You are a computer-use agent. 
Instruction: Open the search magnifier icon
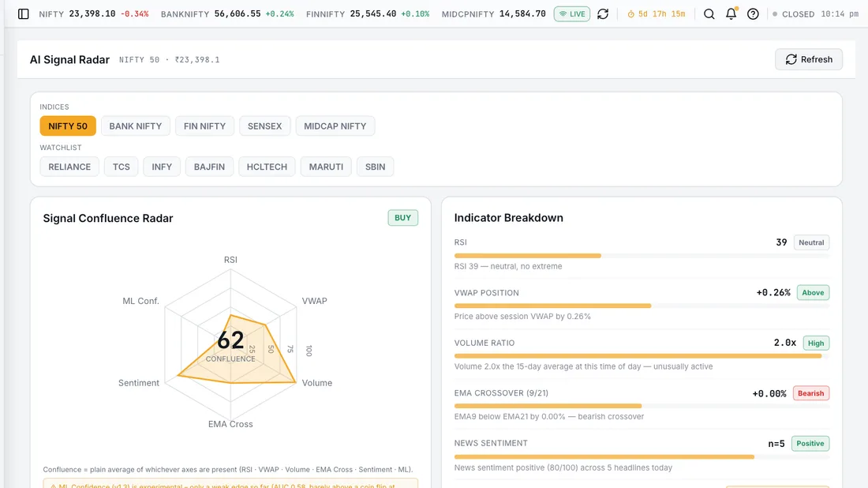pos(709,14)
